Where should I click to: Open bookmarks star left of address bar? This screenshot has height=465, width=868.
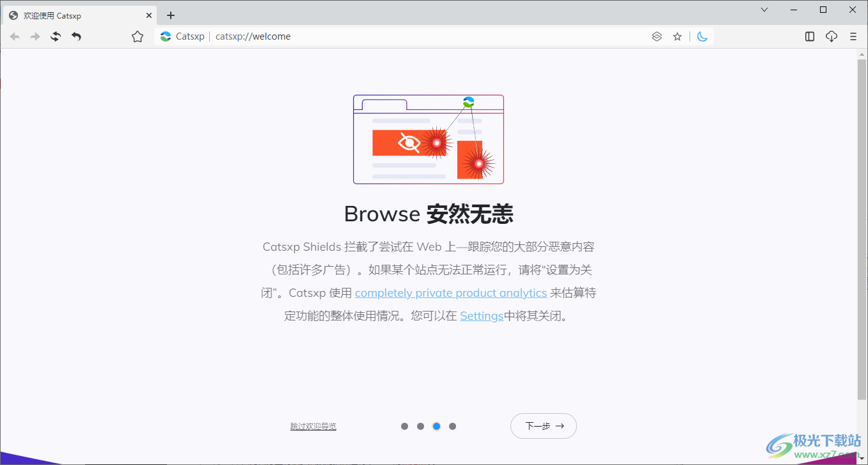click(x=138, y=37)
